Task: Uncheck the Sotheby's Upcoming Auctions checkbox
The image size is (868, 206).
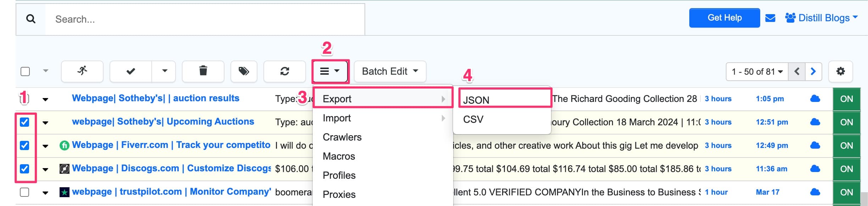Action: click(24, 122)
